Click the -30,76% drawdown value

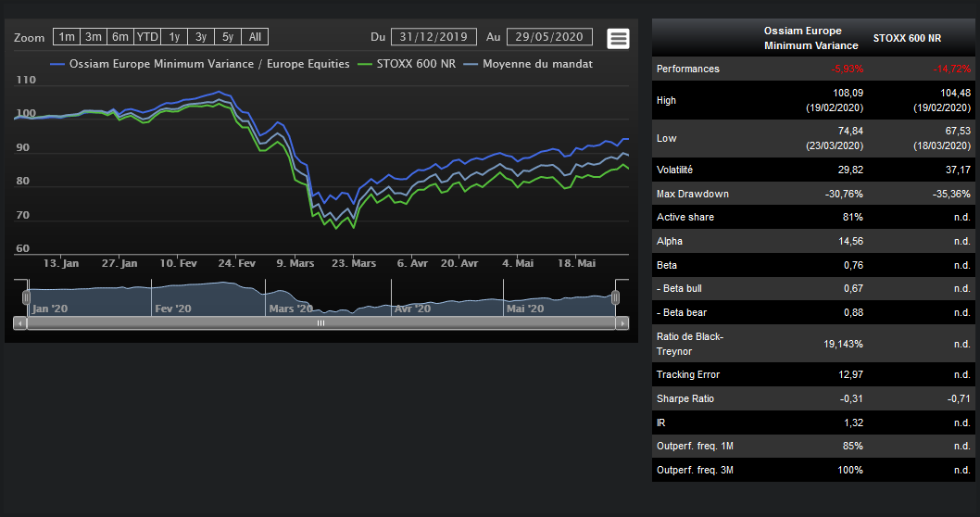pos(844,194)
